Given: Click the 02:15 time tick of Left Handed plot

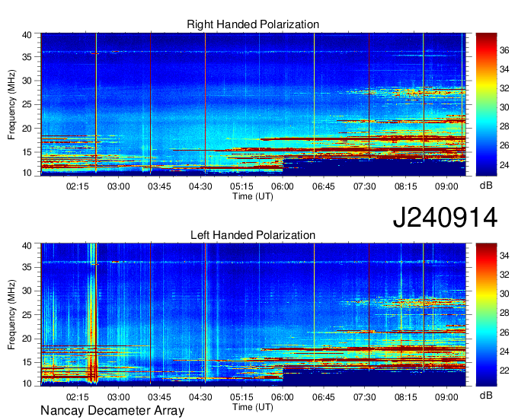Looking at the screenshot, I should tap(77, 397).
